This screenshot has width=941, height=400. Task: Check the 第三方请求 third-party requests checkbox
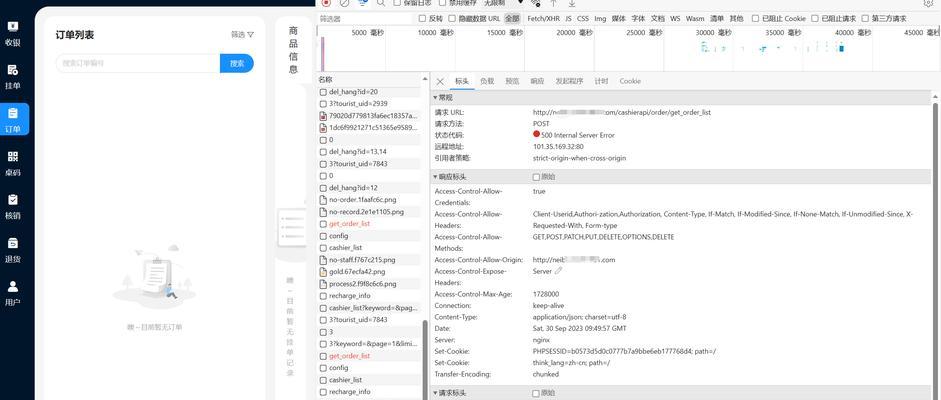coord(865,19)
